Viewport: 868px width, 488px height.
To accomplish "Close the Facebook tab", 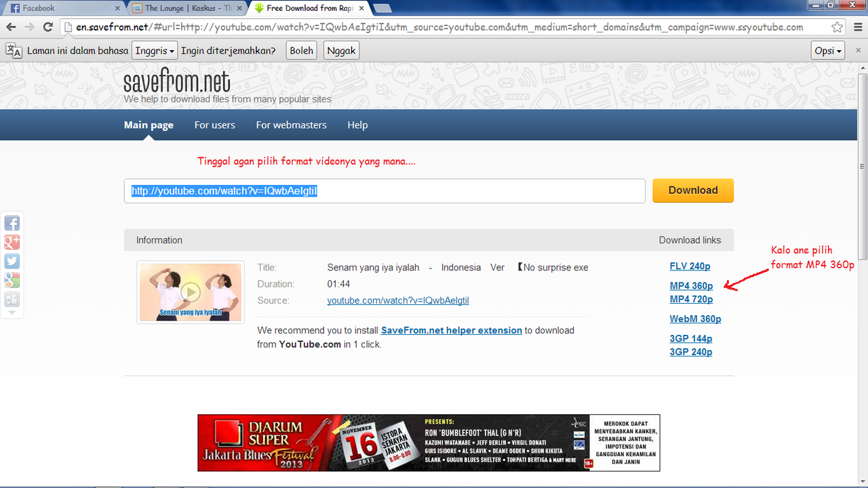I will point(117,8).
